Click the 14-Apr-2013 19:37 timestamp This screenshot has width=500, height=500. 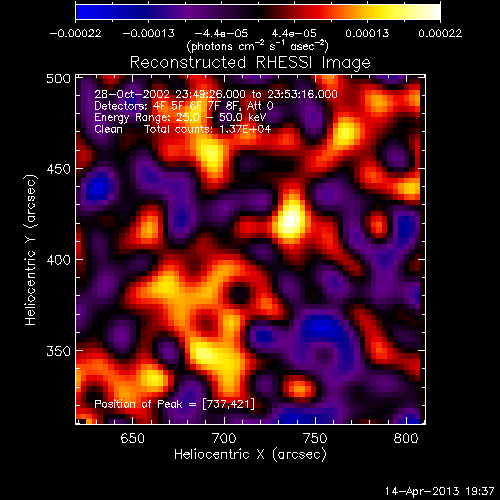pyautogui.click(x=439, y=491)
